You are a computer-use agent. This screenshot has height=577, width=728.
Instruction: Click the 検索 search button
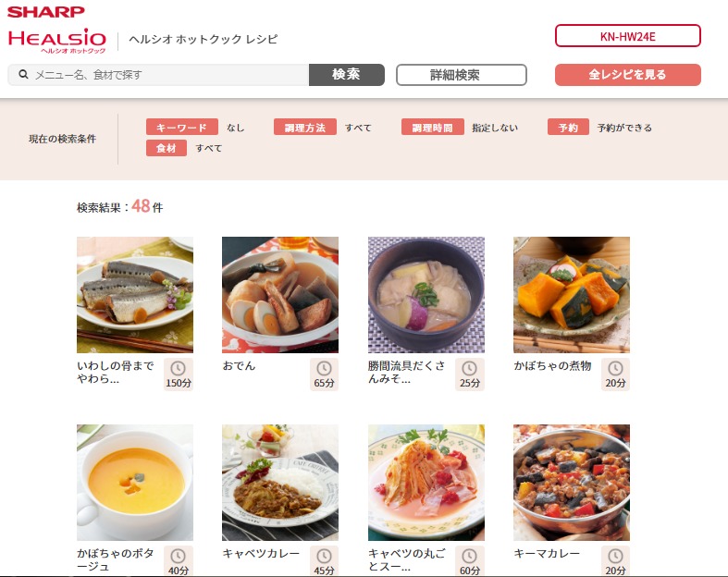pyautogui.click(x=346, y=75)
